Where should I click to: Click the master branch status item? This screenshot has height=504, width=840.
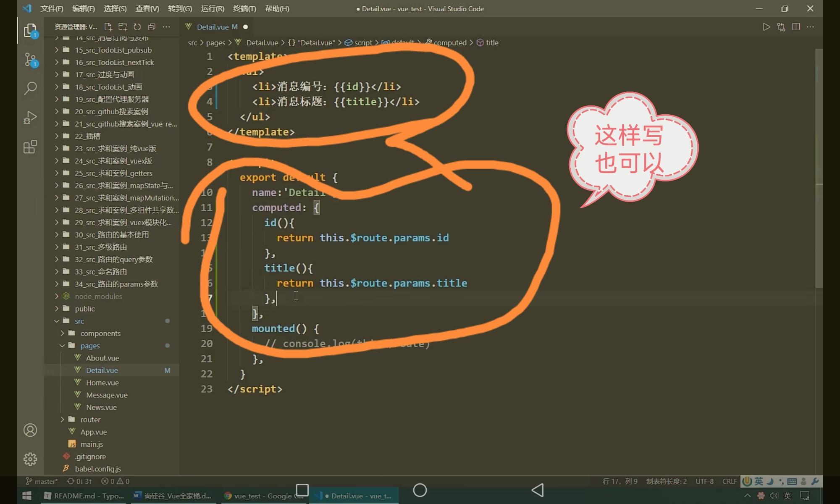(42, 481)
